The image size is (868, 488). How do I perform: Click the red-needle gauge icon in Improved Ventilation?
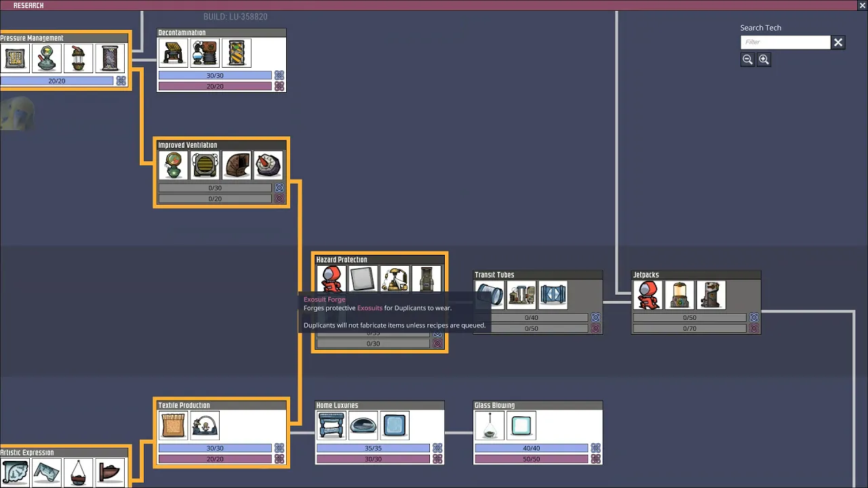pyautogui.click(x=269, y=165)
